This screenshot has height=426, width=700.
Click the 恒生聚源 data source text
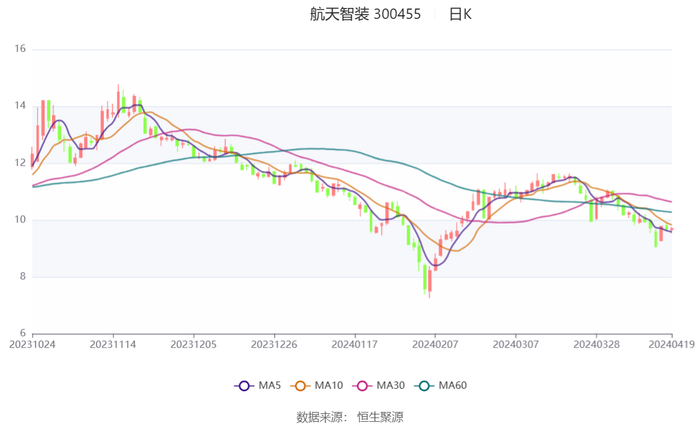click(381, 416)
